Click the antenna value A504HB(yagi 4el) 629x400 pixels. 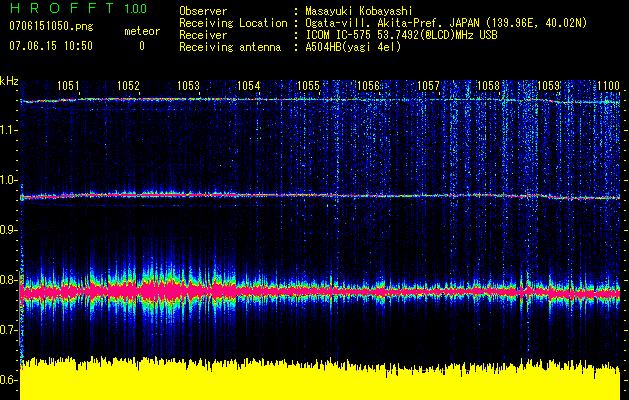[353, 47]
